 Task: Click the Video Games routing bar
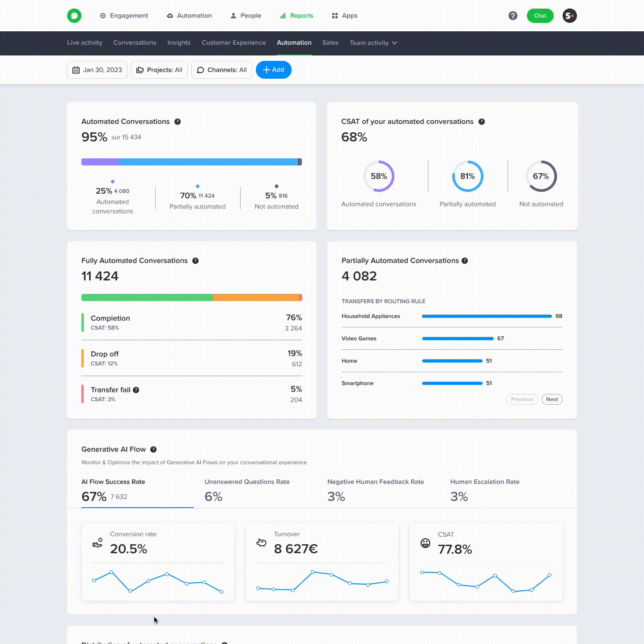(458, 339)
